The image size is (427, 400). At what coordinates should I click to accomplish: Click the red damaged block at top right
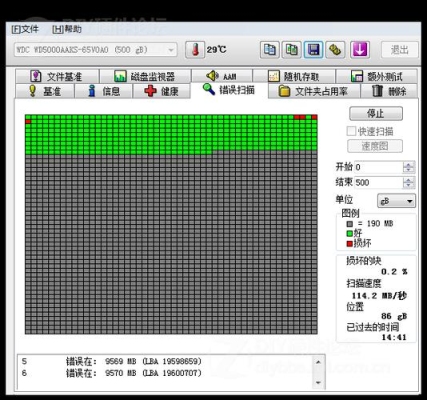click(x=314, y=117)
